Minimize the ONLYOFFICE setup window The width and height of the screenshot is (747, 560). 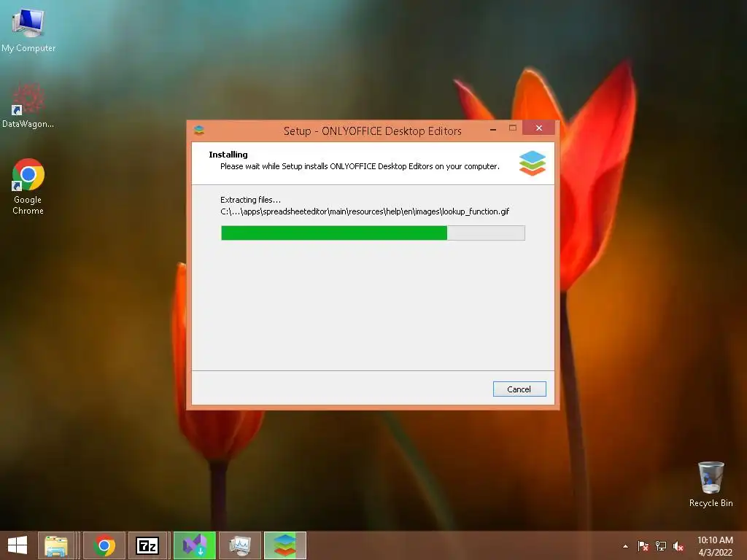pos(493,128)
